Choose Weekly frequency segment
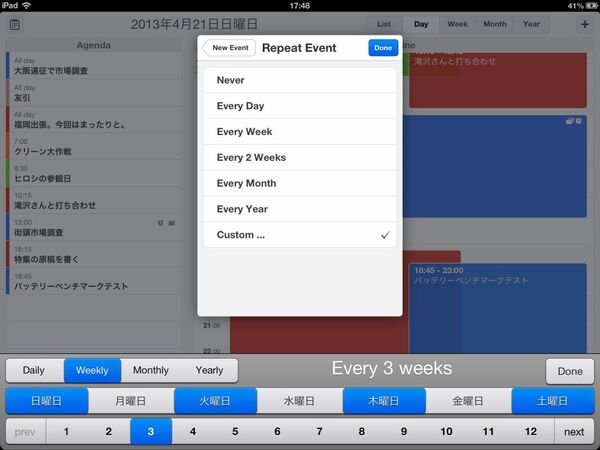The width and height of the screenshot is (600, 450). tap(92, 370)
